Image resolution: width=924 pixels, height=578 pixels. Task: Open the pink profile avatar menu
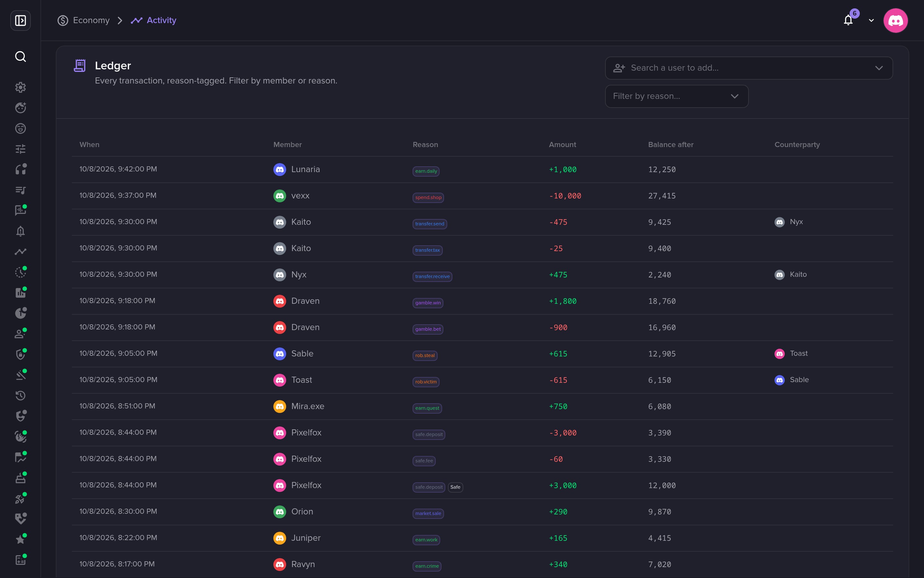click(x=895, y=20)
